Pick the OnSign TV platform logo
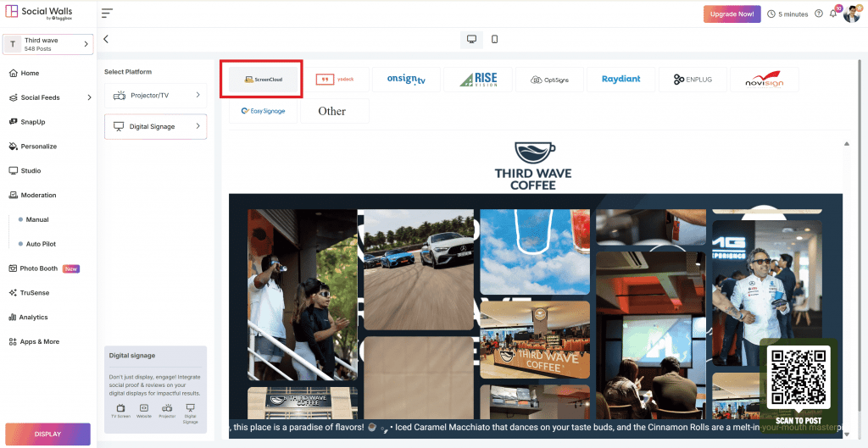The image size is (868, 448). [406, 80]
